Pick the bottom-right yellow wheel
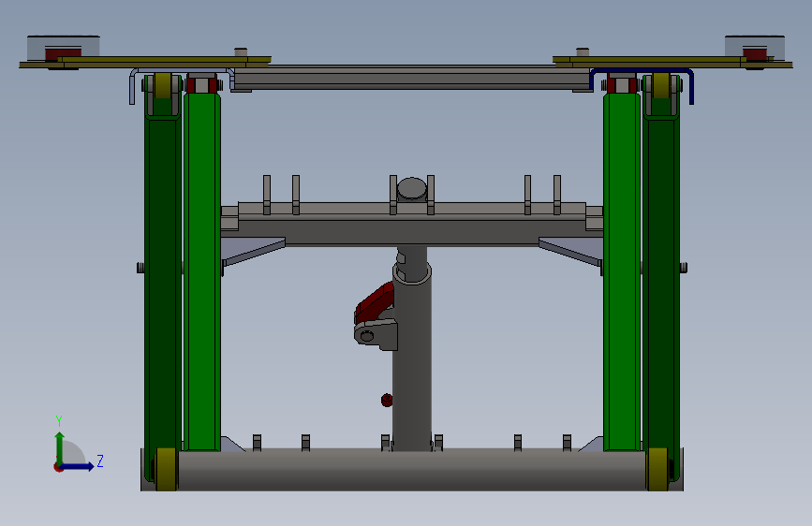This screenshot has height=526, width=812. point(657,469)
